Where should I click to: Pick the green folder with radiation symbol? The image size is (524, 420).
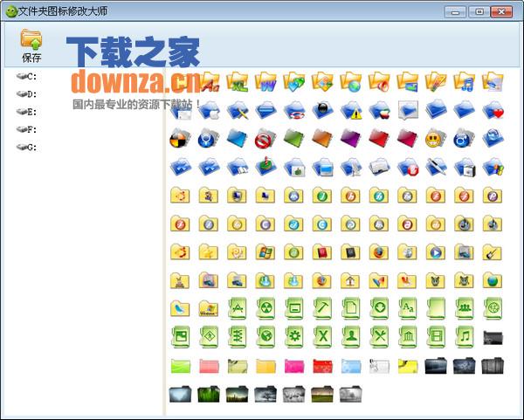[265, 308]
